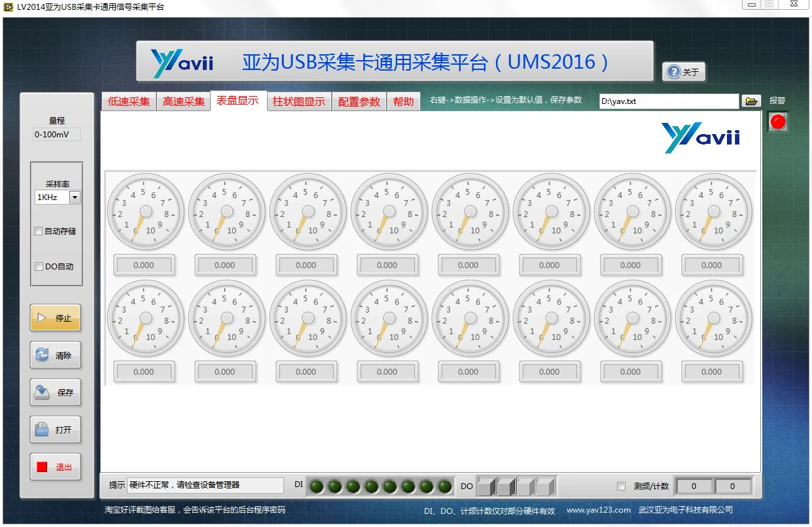Click the Yavii logo in the dial panel

[x=701, y=138]
